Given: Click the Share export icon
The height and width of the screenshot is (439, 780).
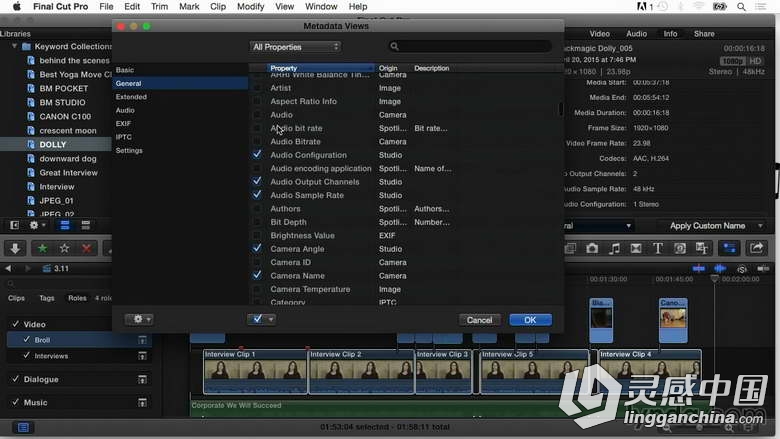Looking at the screenshot, I should pyautogui.click(x=756, y=248).
